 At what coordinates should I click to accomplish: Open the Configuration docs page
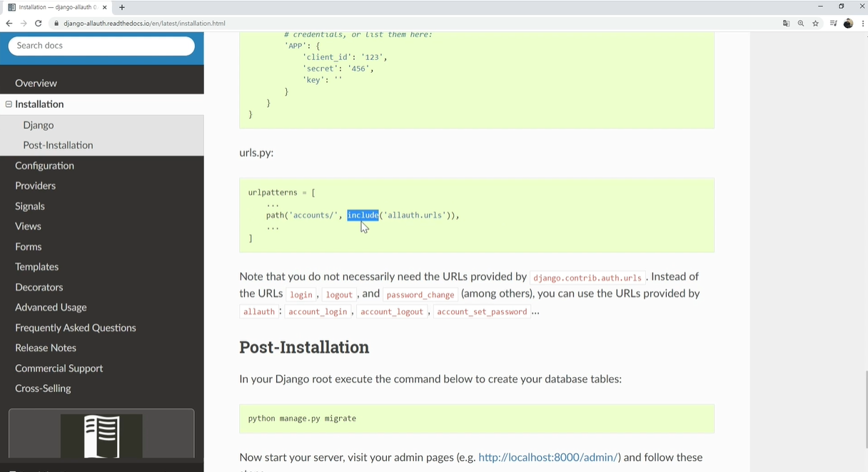coord(44,166)
